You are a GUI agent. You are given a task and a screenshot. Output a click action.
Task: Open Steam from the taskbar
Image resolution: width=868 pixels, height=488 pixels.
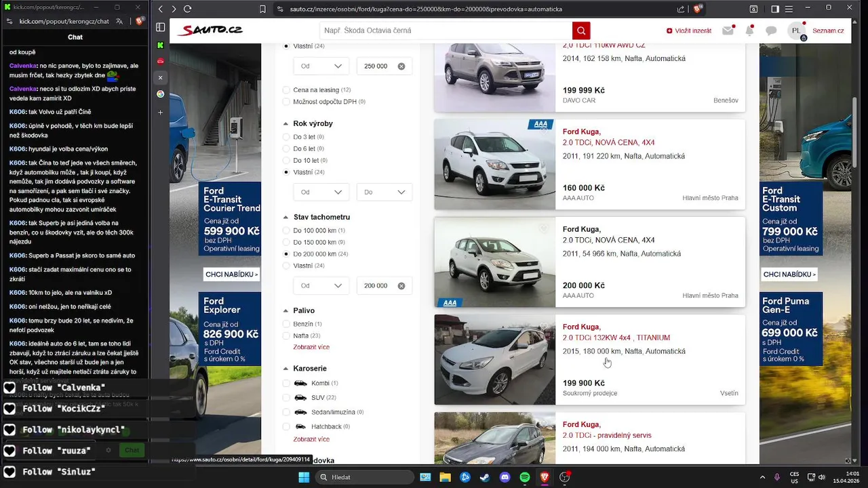[485, 477]
